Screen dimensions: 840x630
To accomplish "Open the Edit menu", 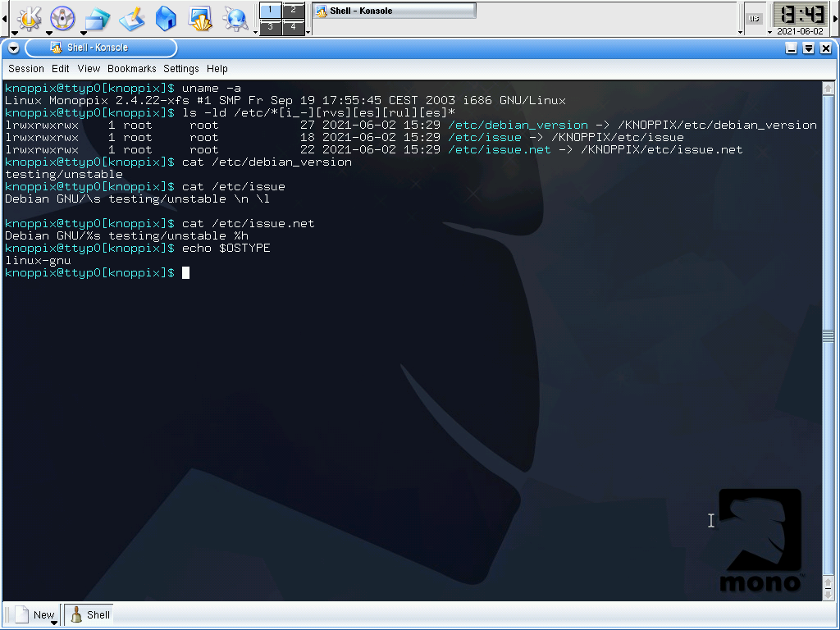I will tap(60, 69).
